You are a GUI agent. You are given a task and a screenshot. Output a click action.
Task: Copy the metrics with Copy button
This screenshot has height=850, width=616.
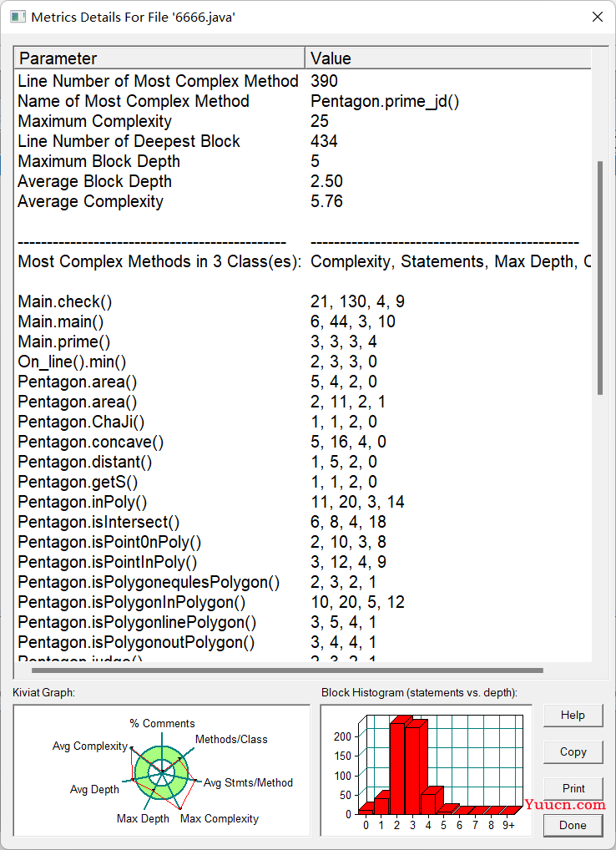[x=573, y=751]
